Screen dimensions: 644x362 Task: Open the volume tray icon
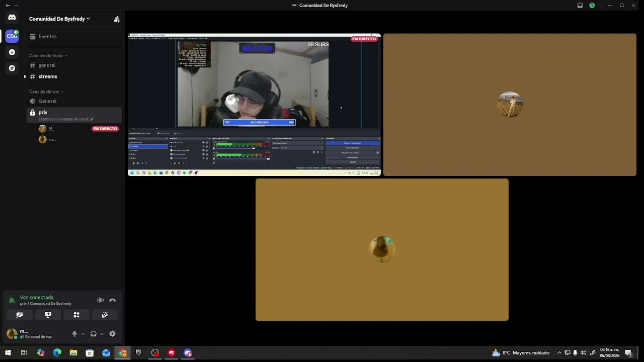tap(583, 353)
